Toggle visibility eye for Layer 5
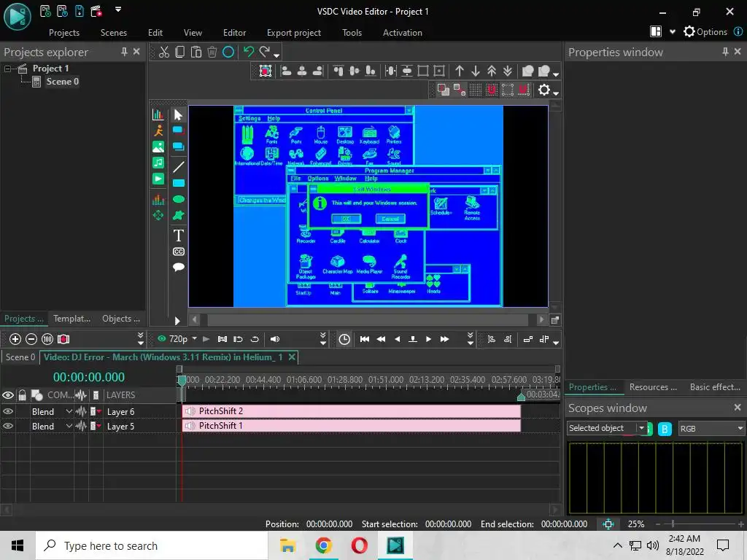Image resolution: width=747 pixels, height=560 pixels. [8, 426]
